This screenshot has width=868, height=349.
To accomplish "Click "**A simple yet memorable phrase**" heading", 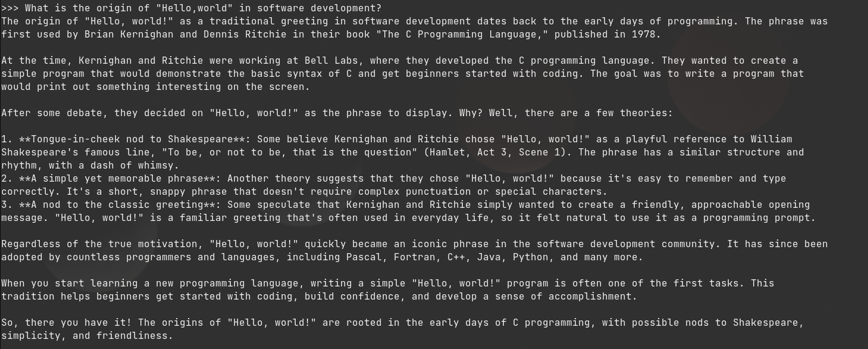I will (x=117, y=179).
